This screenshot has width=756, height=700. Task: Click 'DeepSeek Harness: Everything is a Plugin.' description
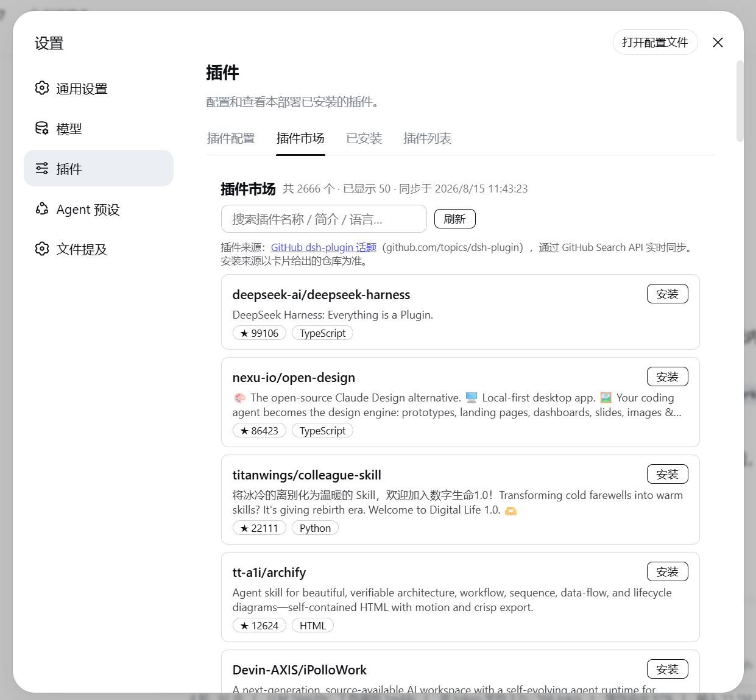click(333, 315)
